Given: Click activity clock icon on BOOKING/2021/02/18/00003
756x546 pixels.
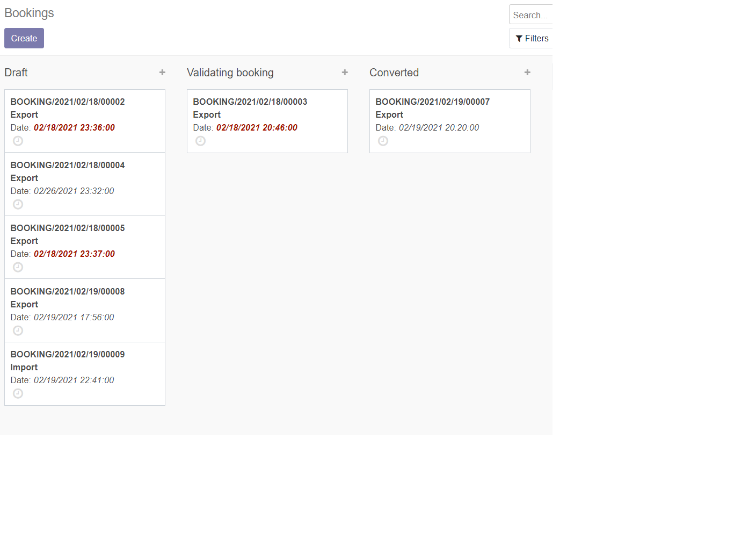Looking at the screenshot, I should pos(200,141).
